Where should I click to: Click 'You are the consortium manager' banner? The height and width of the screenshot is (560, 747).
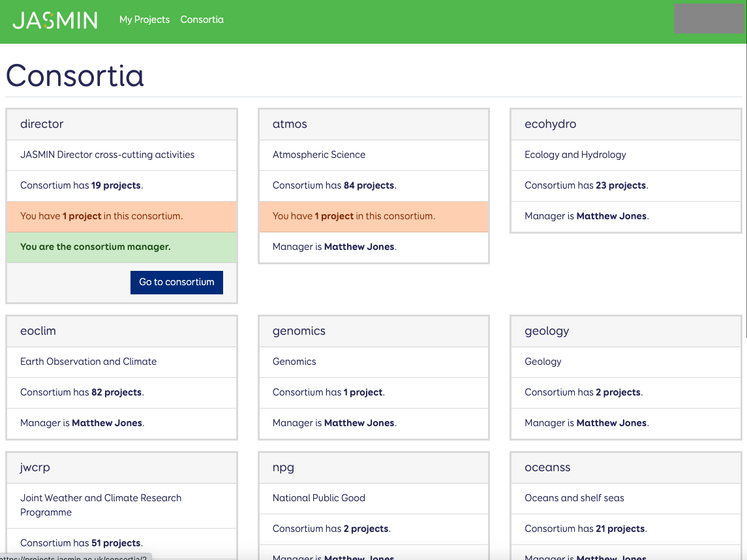(95, 247)
